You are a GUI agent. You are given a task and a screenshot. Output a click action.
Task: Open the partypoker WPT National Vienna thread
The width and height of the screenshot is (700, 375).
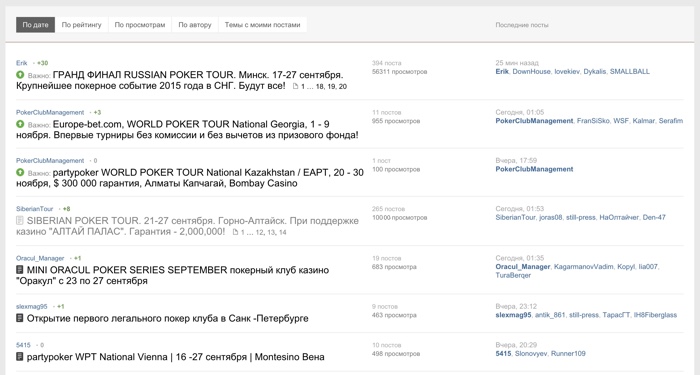[175, 357]
